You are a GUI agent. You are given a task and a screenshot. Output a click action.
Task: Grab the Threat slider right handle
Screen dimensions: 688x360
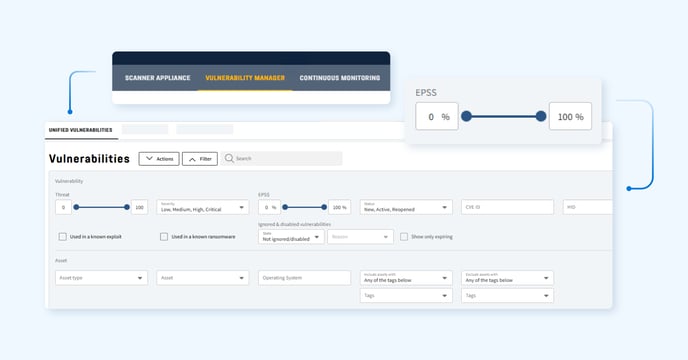pyautogui.click(x=127, y=207)
